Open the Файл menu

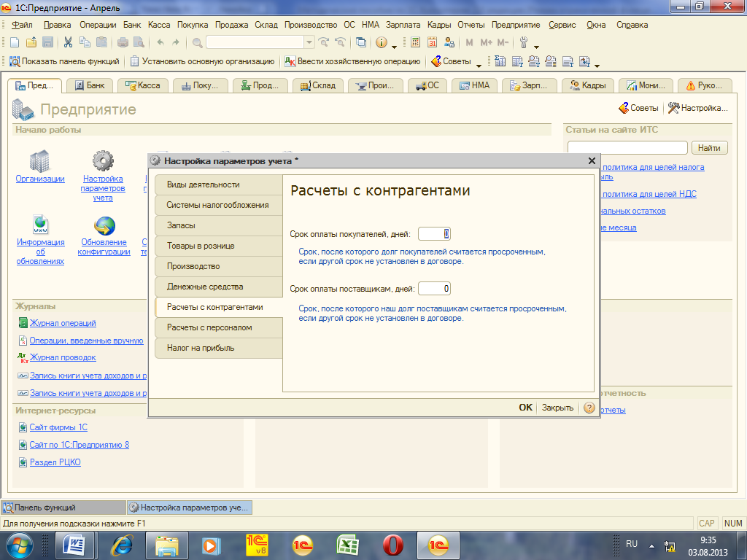pyautogui.click(x=22, y=25)
